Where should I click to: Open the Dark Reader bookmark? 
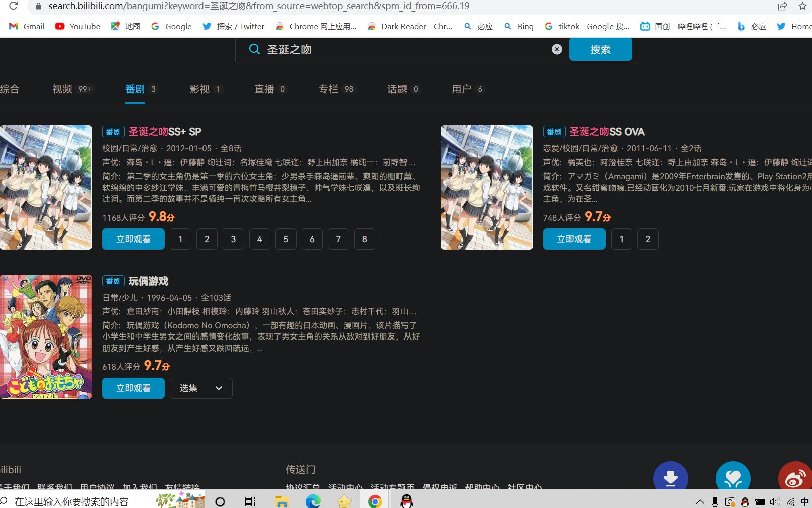(410, 26)
